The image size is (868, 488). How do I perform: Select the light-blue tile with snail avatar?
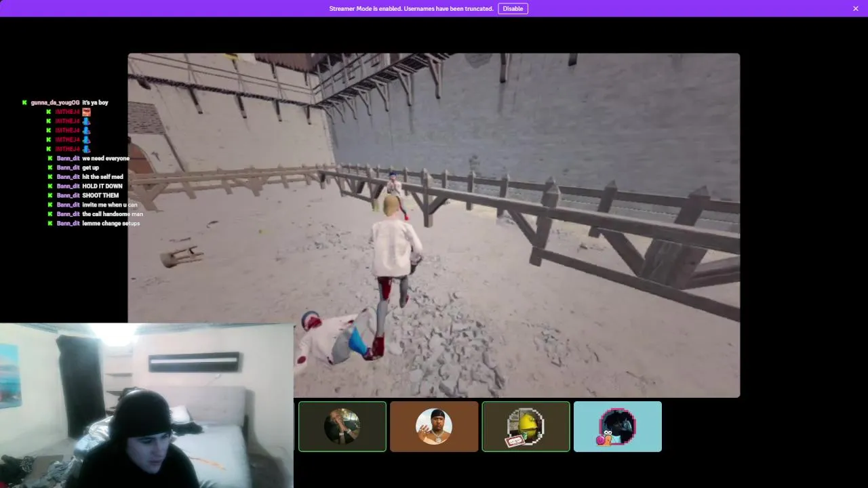pyautogui.click(x=617, y=426)
